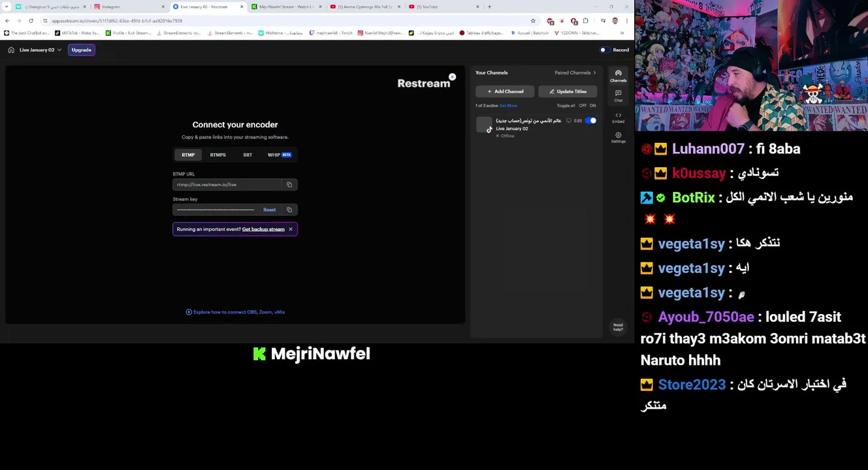Image resolution: width=868 pixels, height=470 pixels.
Task: Select the WHIP beta tab
Action: [x=280, y=155]
